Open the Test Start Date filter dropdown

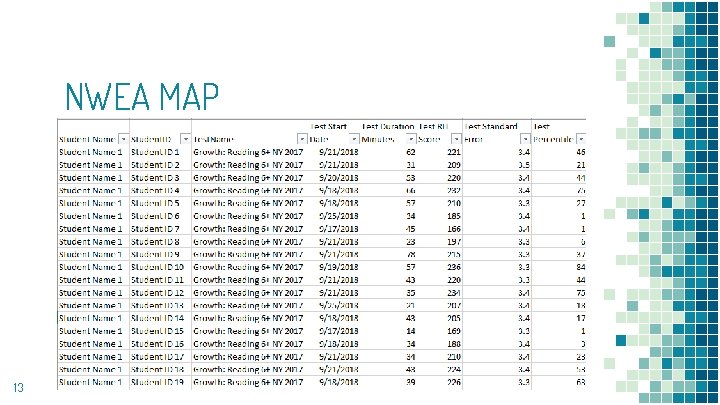354,139
